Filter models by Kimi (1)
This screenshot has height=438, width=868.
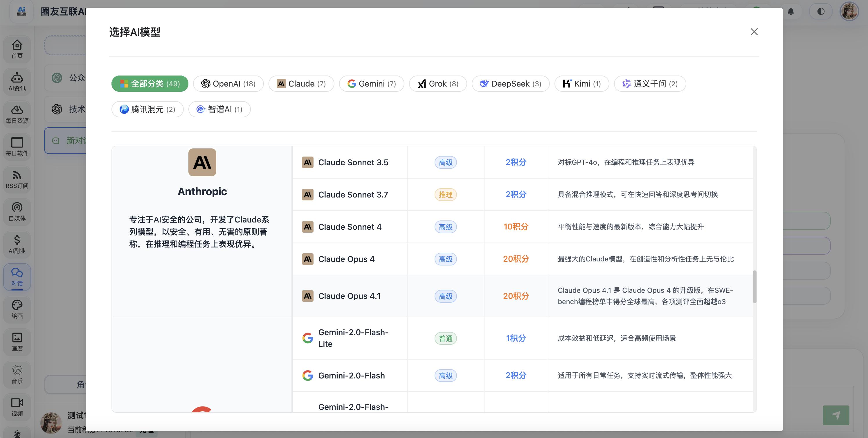click(582, 84)
